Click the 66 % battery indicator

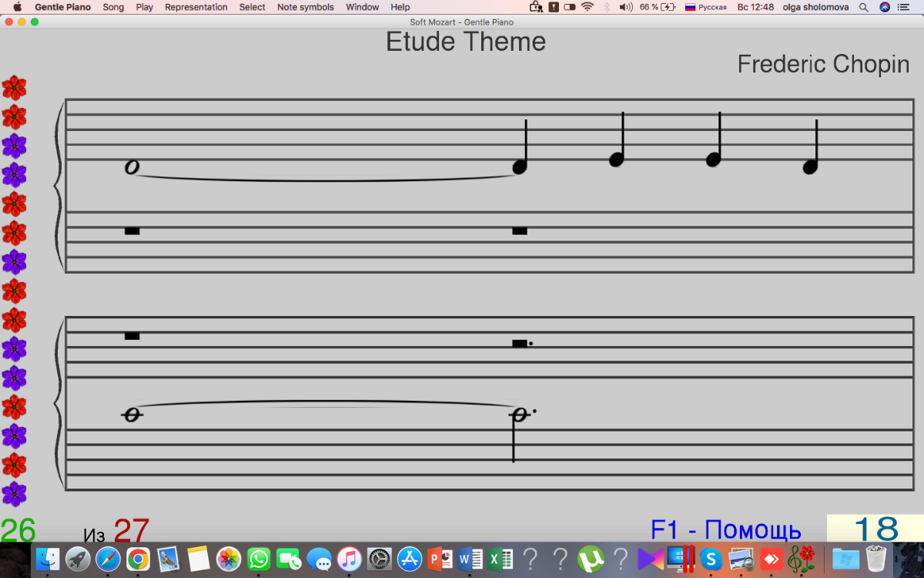[x=657, y=7]
